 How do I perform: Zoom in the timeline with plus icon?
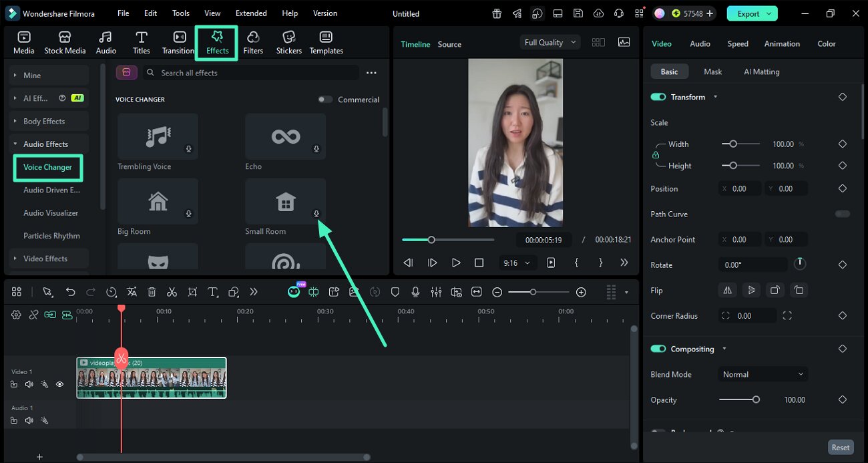tap(581, 292)
